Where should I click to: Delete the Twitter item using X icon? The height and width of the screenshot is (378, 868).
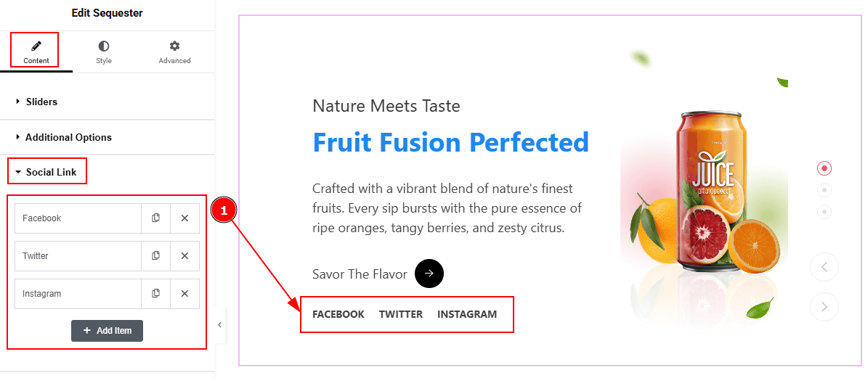(x=185, y=256)
